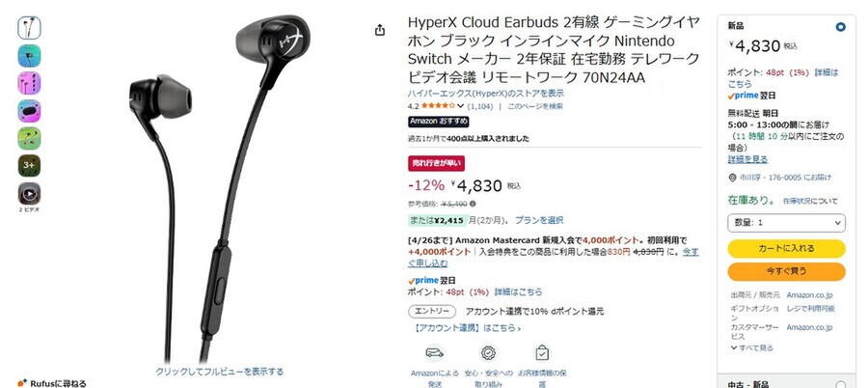
Task: Select the 3+ more images thumbnail
Action: pyautogui.click(x=29, y=166)
